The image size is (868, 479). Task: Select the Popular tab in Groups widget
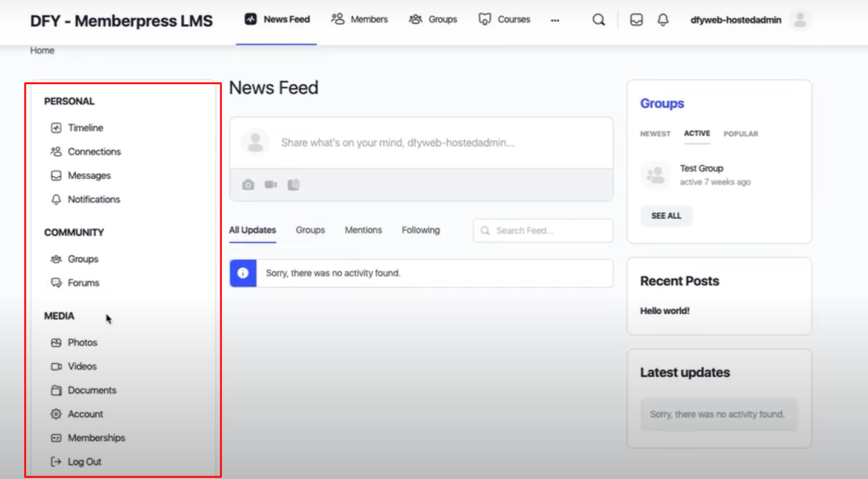(x=741, y=134)
